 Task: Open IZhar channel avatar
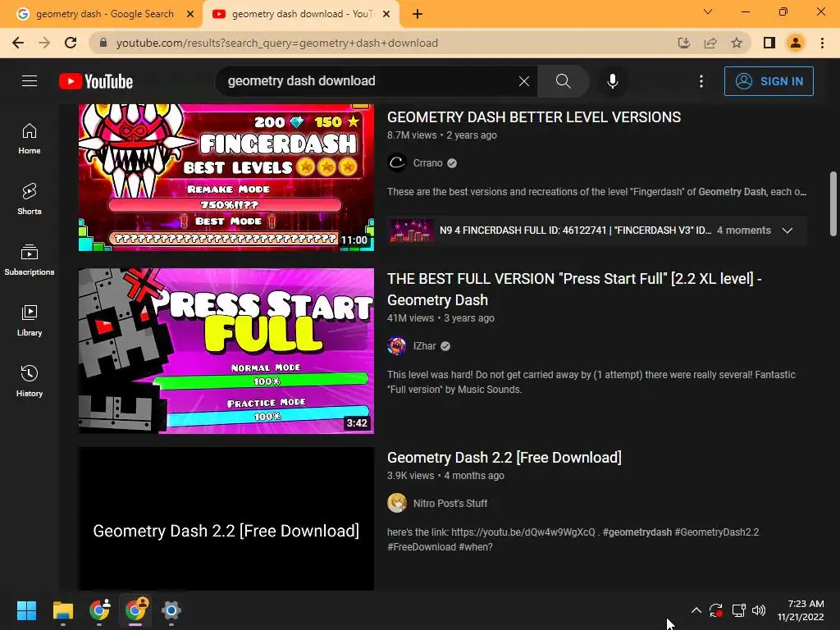(397, 346)
